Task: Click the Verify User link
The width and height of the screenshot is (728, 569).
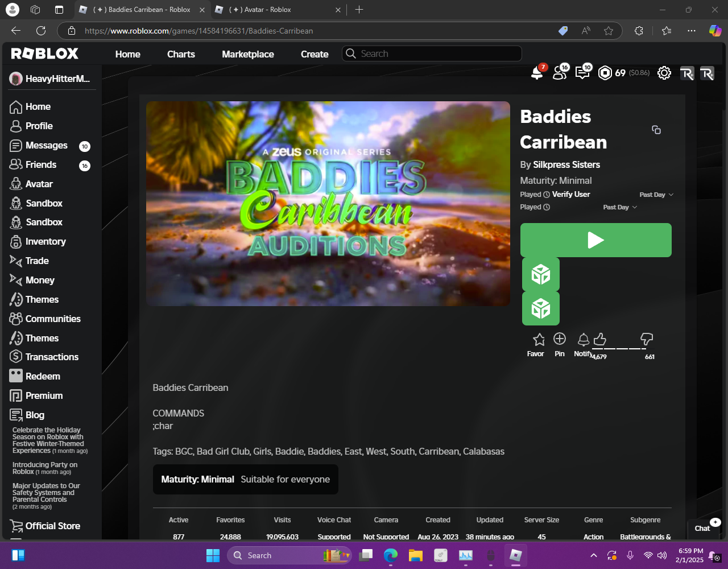Action: pos(571,195)
